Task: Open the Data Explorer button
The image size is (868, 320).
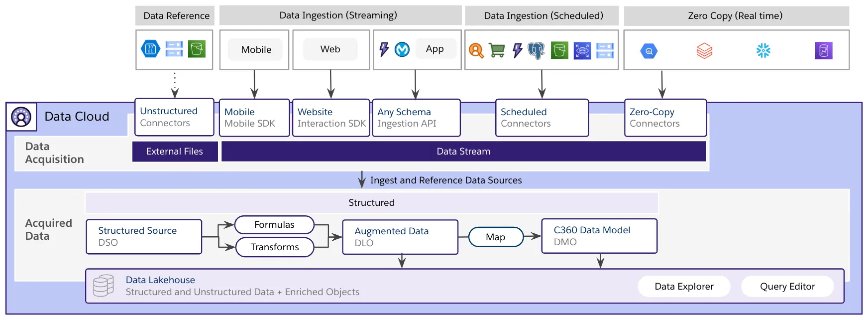Action: click(x=684, y=287)
